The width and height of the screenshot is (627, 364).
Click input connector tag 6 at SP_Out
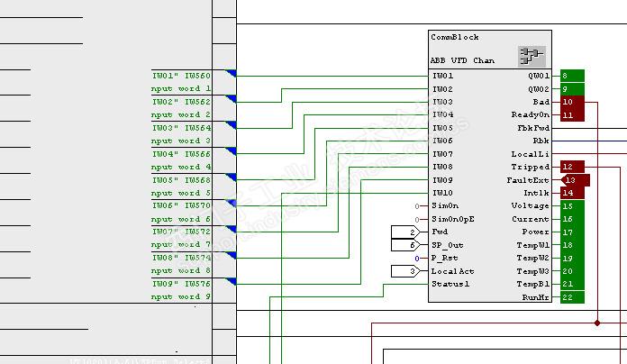pyautogui.click(x=405, y=245)
